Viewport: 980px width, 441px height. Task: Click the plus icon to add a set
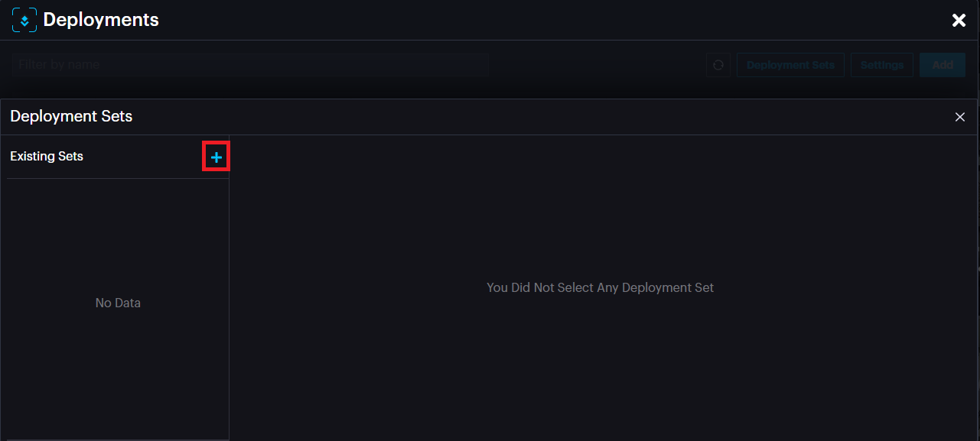(216, 157)
